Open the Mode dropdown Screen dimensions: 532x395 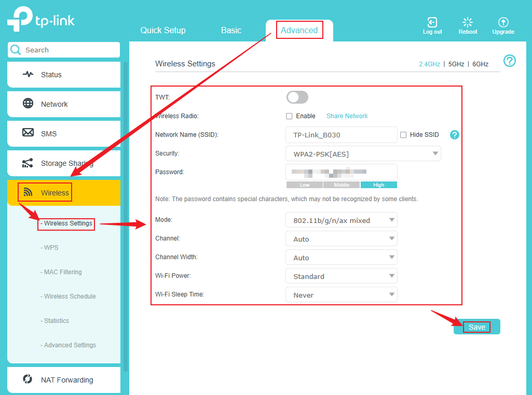[x=341, y=220]
